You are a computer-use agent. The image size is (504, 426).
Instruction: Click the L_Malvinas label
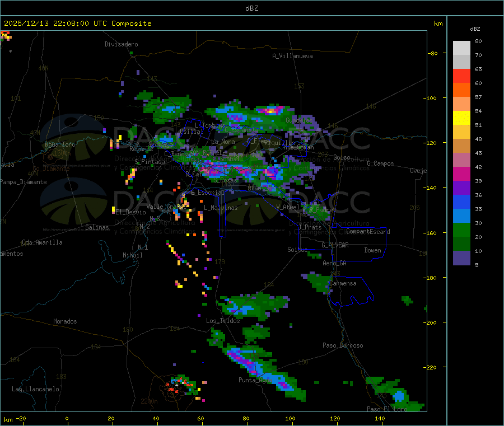(221, 208)
